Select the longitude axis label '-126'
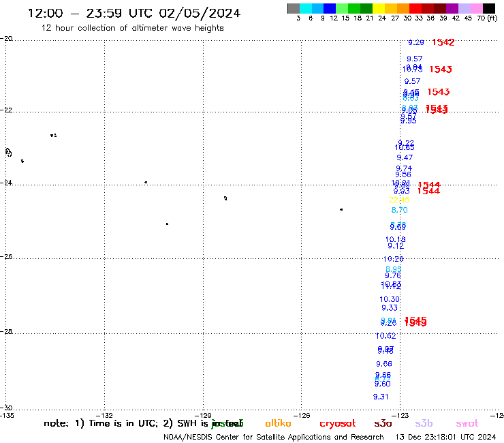Screen dimensions: 504x443 click(302, 415)
